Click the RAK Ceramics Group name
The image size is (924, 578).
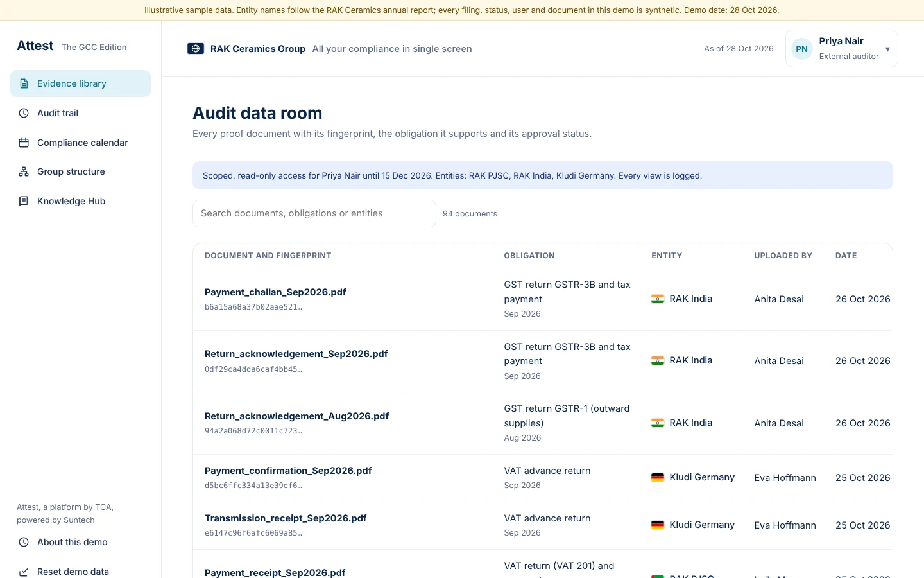click(258, 49)
